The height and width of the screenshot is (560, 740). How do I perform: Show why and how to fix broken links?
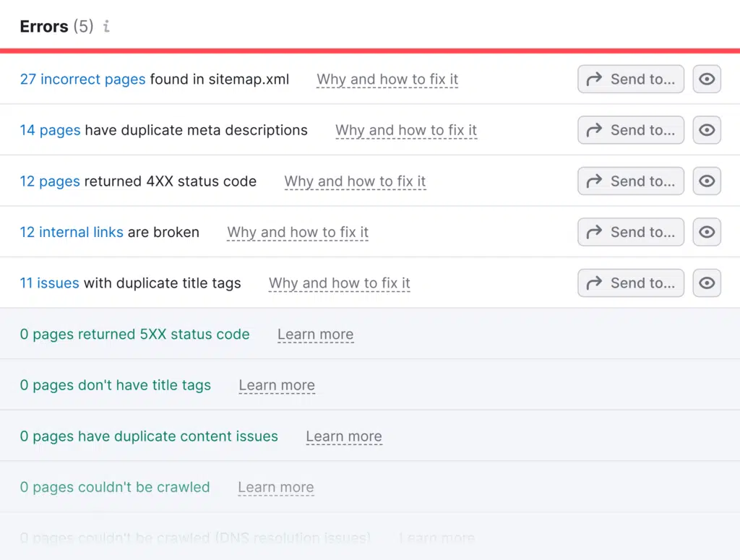[298, 232]
